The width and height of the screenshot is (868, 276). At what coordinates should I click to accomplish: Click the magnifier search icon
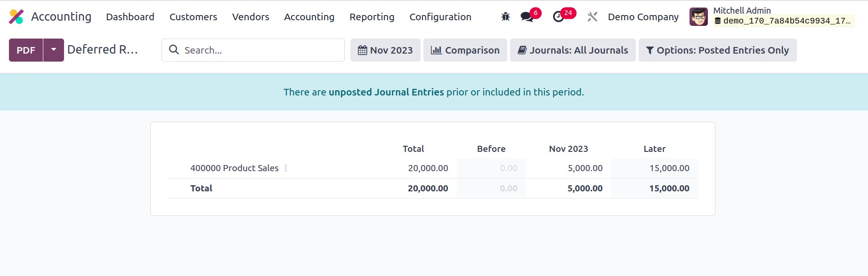pos(174,50)
